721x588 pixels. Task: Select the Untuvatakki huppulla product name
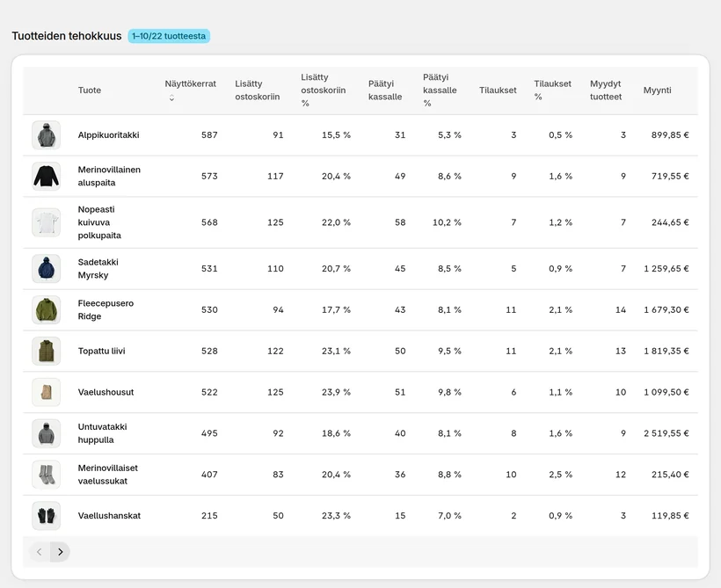[x=102, y=433]
